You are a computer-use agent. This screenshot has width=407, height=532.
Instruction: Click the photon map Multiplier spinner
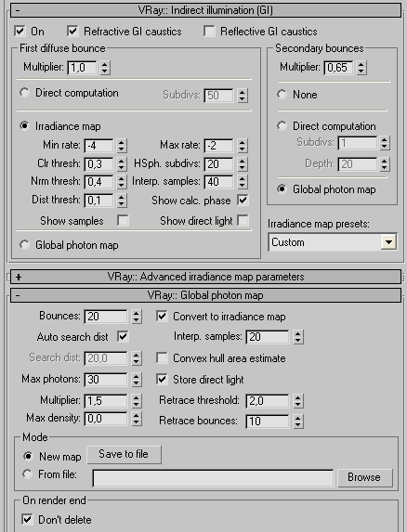136,401
